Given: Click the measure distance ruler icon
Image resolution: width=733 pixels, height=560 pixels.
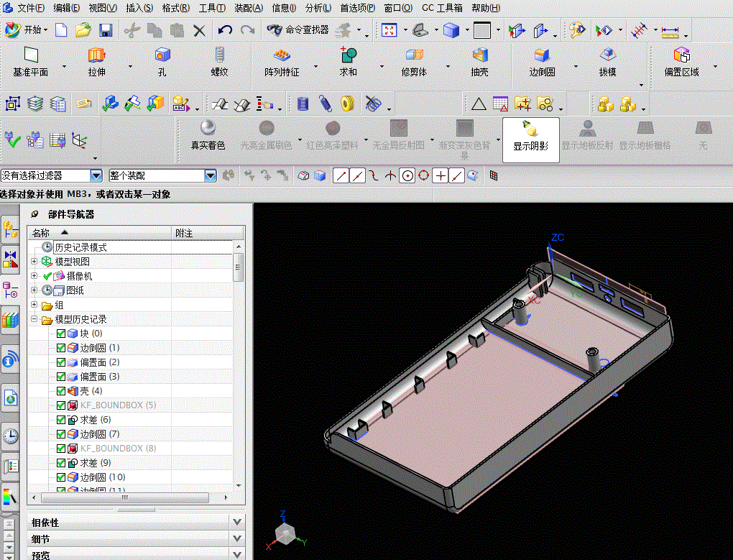Looking at the screenshot, I should tap(670, 32).
